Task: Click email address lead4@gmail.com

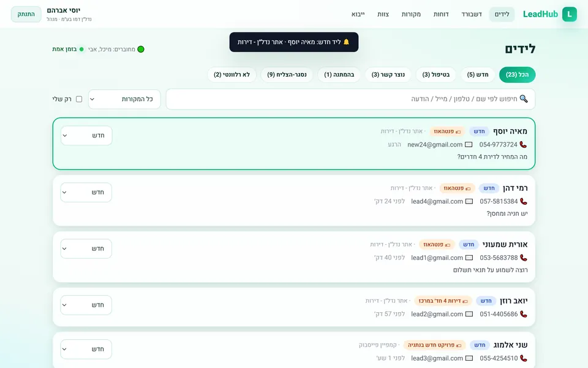Action: [x=437, y=201]
